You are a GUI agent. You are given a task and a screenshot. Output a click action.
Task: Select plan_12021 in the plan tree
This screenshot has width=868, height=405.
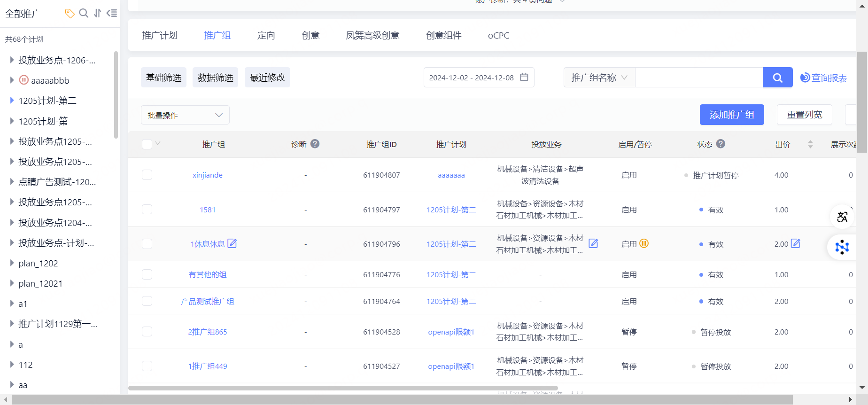(x=40, y=283)
